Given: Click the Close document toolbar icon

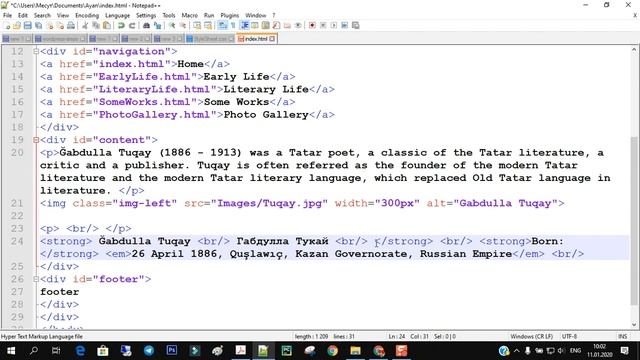Looking at the screenshot, I should tap(50, 25).
